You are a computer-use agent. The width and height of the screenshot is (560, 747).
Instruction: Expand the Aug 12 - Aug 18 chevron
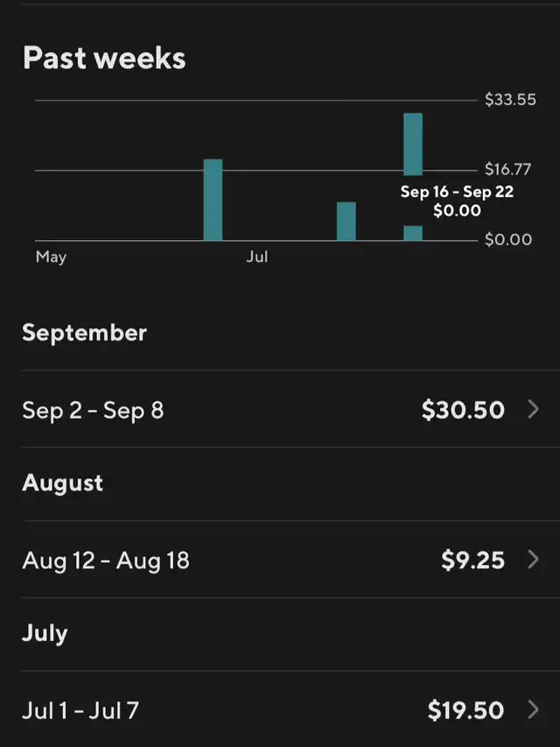pyautogui.click(x=534, y=560)
